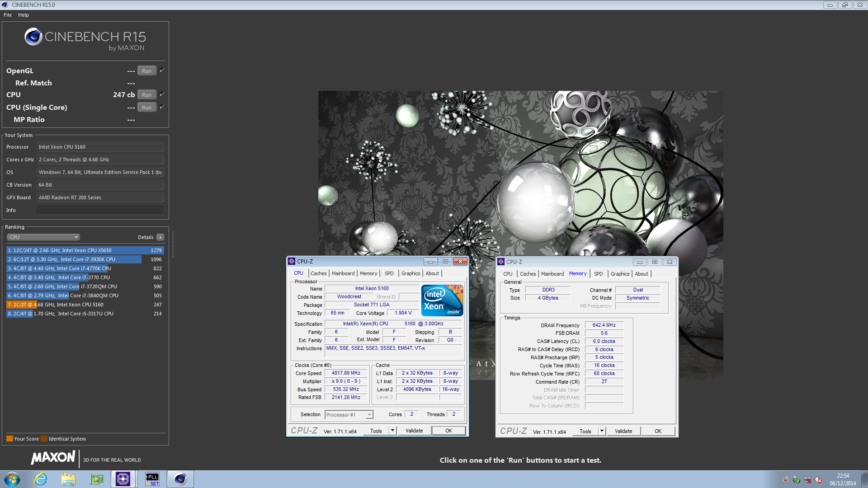The width and height of the screenshot is (868, 488).
Task: Select SPD tab in left CPU-Z
Action: click(x=389, y=273)
